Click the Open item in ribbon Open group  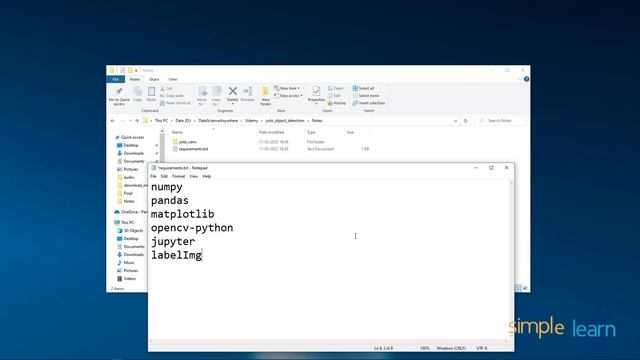(336, 88)
